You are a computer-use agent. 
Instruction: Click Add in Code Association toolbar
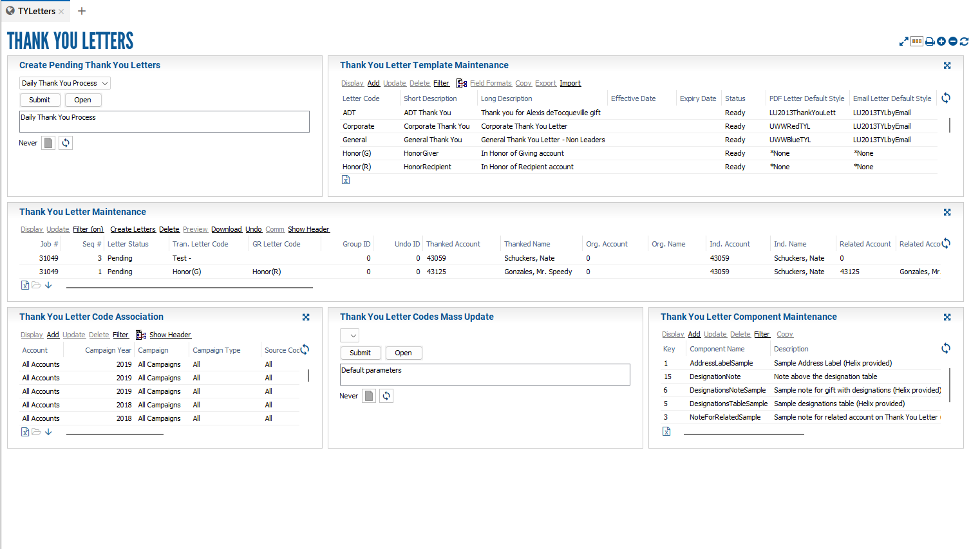click(x=53, y=335)
